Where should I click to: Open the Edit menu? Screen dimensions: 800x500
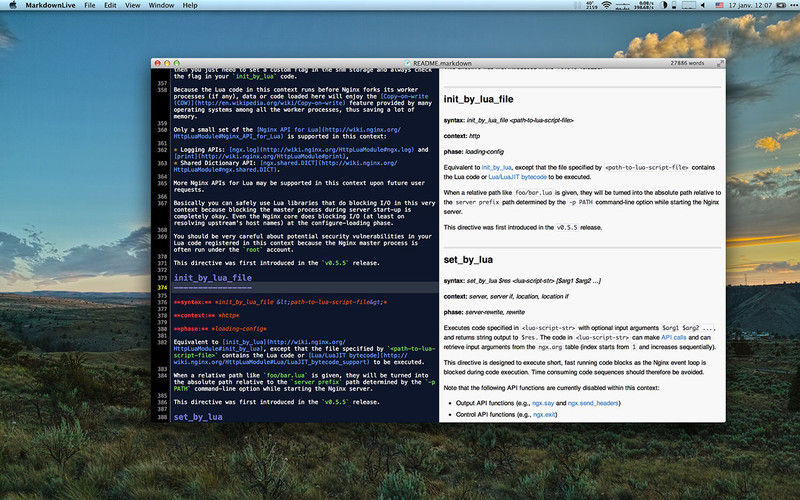tap(110, 5)
